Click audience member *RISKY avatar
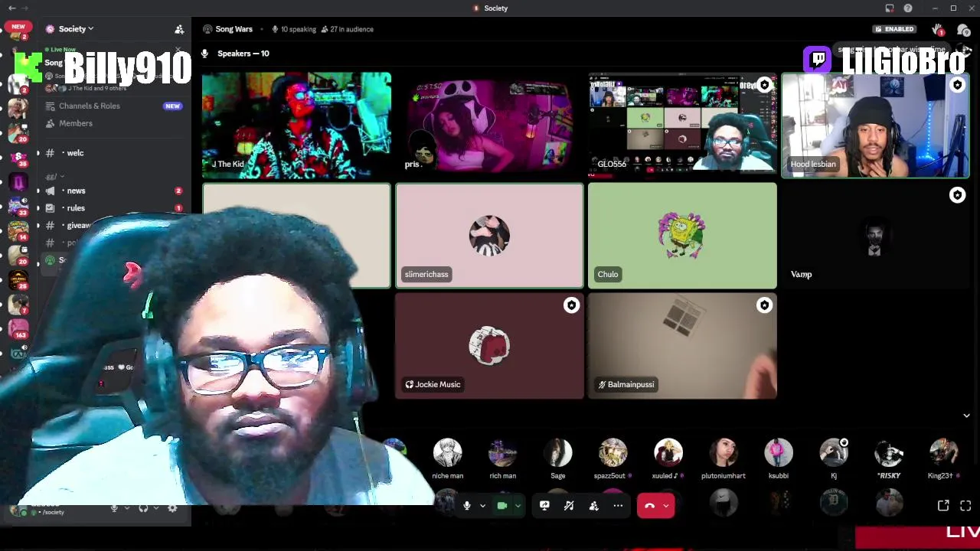Image resolution: width=980 pixels, height=551 pixels. pos(888,452)
